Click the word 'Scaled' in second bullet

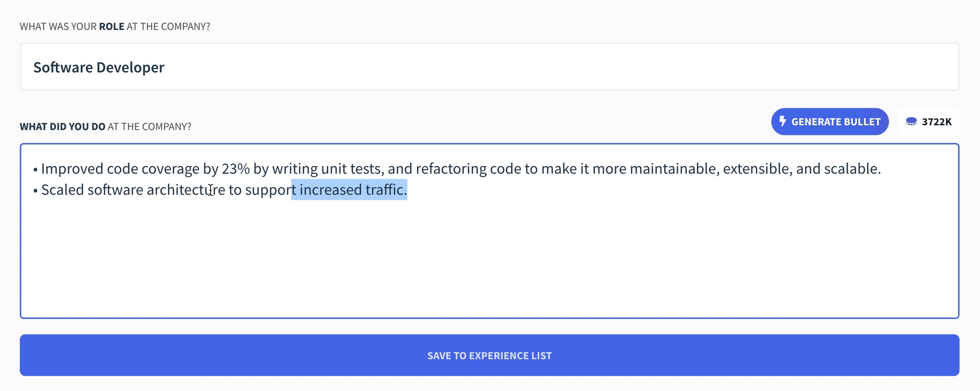tap(63, 190)
